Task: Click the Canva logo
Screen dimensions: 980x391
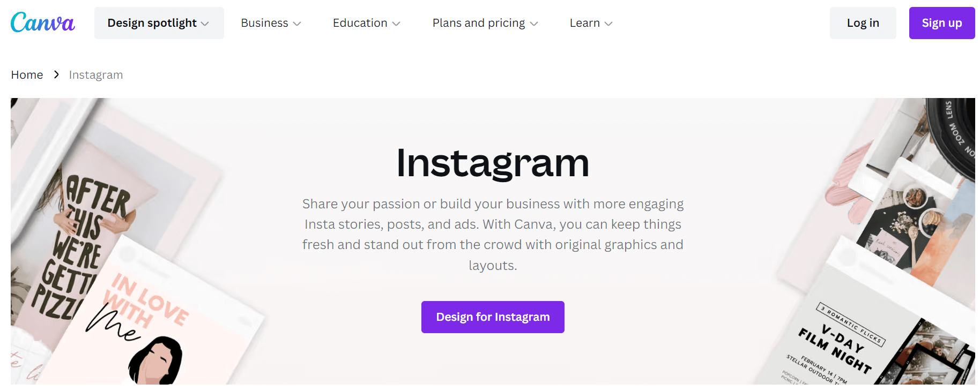Action: pyautogui.click(x=43, y=22)
